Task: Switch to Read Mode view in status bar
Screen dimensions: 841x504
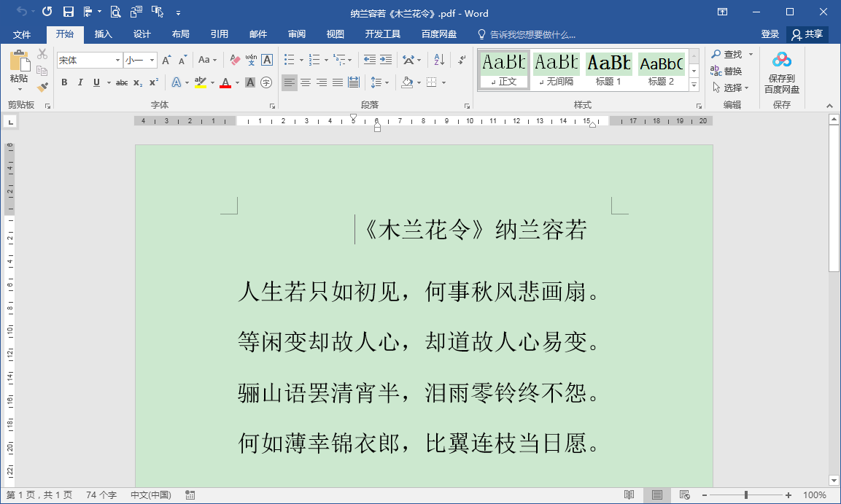Action: click(629, 495)
